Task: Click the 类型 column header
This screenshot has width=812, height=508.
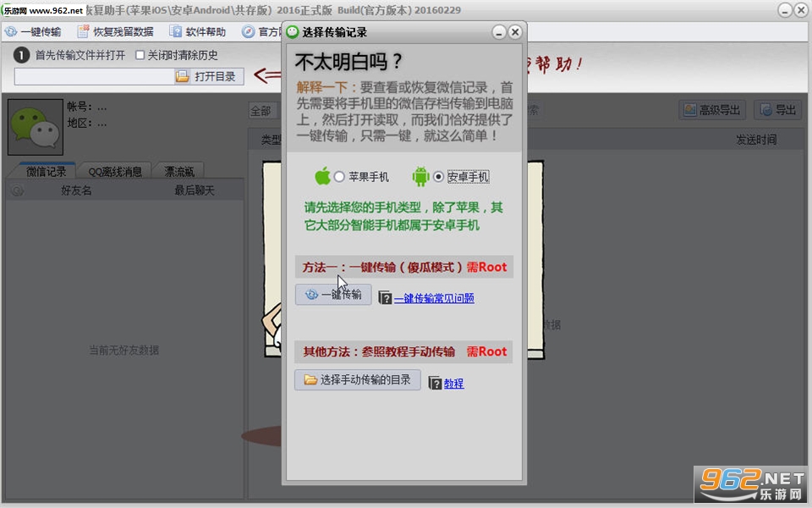Action: pyautogui.click(x=271, y=140)
